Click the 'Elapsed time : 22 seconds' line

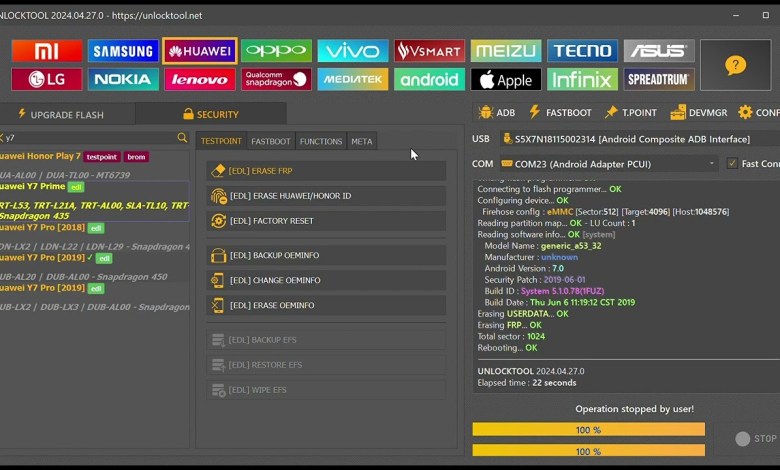[527, 383]
